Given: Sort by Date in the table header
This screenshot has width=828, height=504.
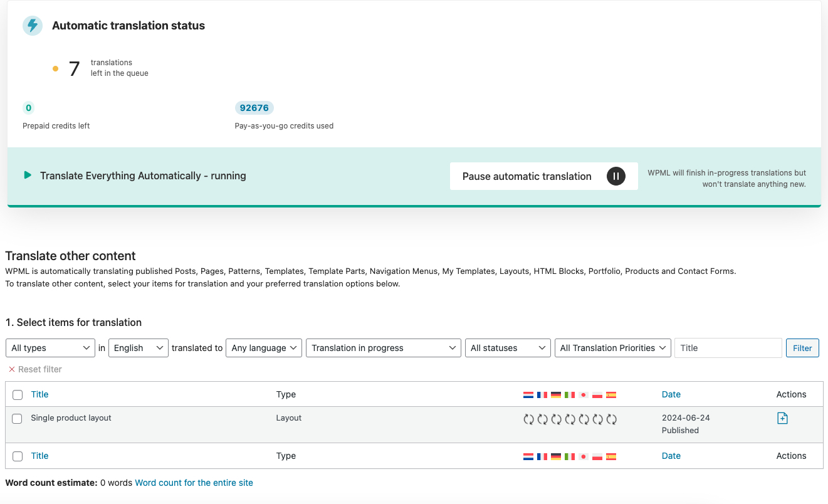Looking at the screenshot, I should pyautogui.click(x=671, y=394).
